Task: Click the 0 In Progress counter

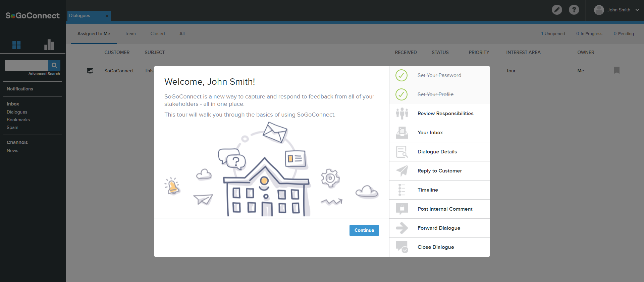Action: pos(589,34)
